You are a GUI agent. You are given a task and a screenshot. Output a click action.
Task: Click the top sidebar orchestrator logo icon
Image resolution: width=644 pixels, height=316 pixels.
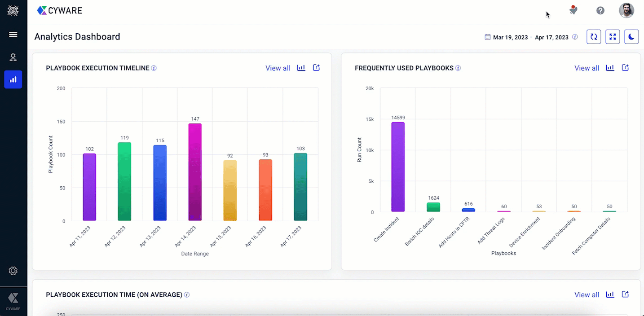13,11
